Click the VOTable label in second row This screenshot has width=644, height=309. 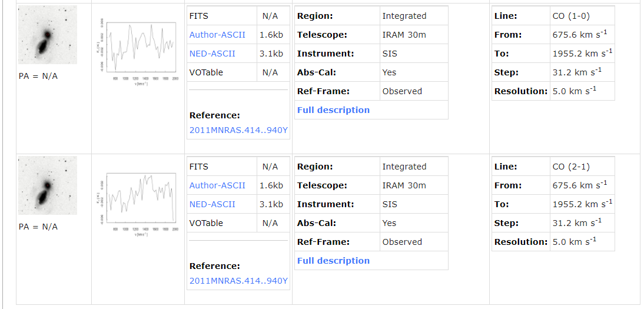[206, 223]
